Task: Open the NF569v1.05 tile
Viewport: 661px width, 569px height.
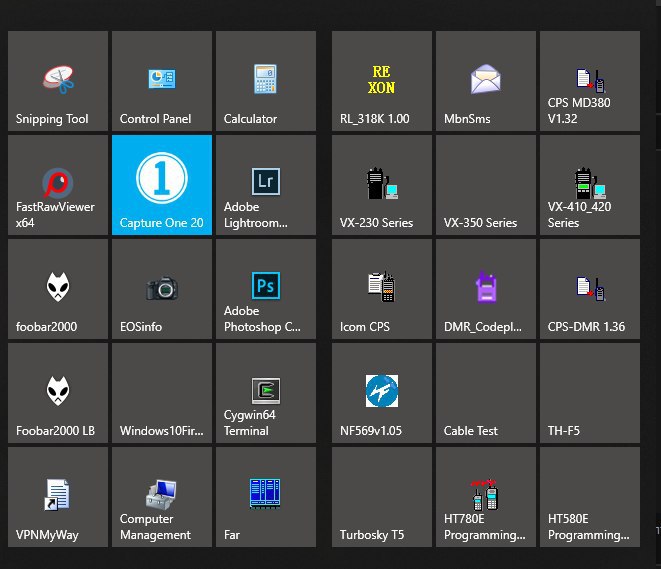Action: point(382,393)
